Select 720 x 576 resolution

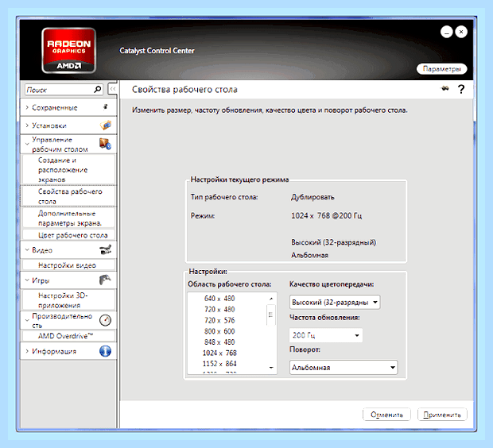(x=219, y=320)
